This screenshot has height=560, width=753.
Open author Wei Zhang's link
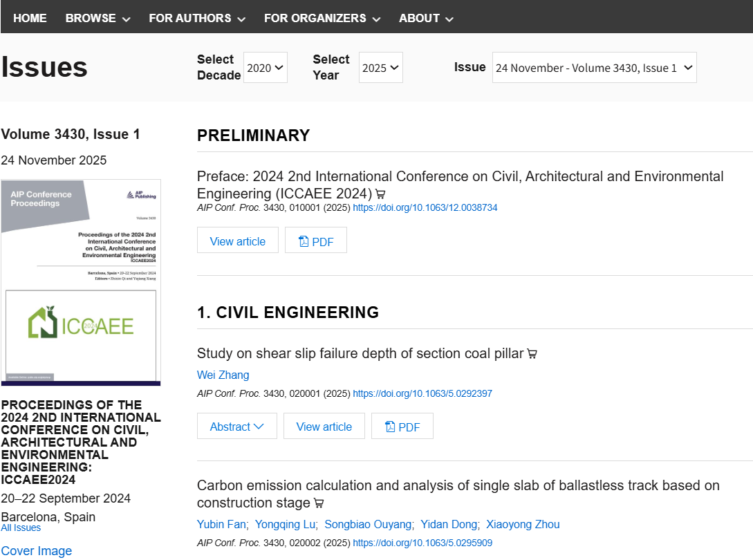pyautogui.click(x=223, y=375)
